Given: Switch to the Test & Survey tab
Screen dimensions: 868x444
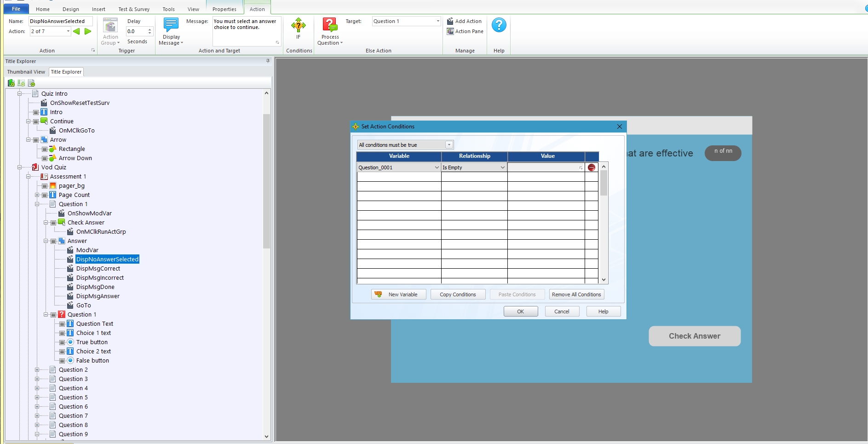Looking at the screenshot, I should click(134, 9).
